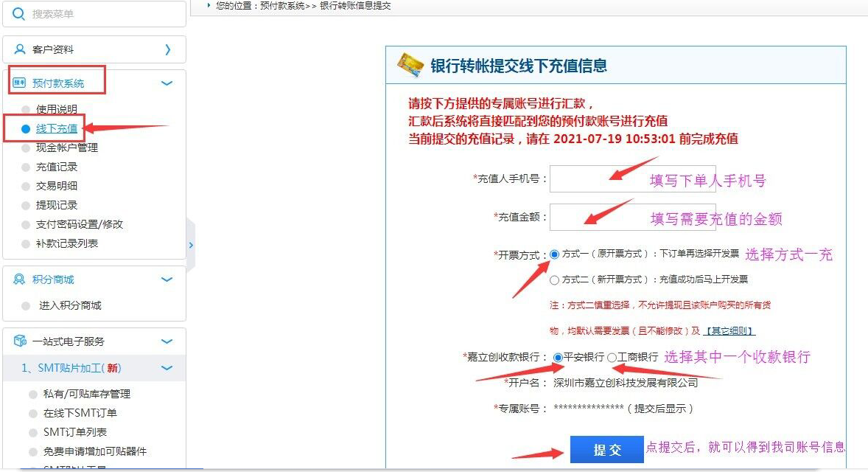This screenshot has height=472, width=868.
Task: Click the 预付款系统 wallet icon
Action: (20, 83)
